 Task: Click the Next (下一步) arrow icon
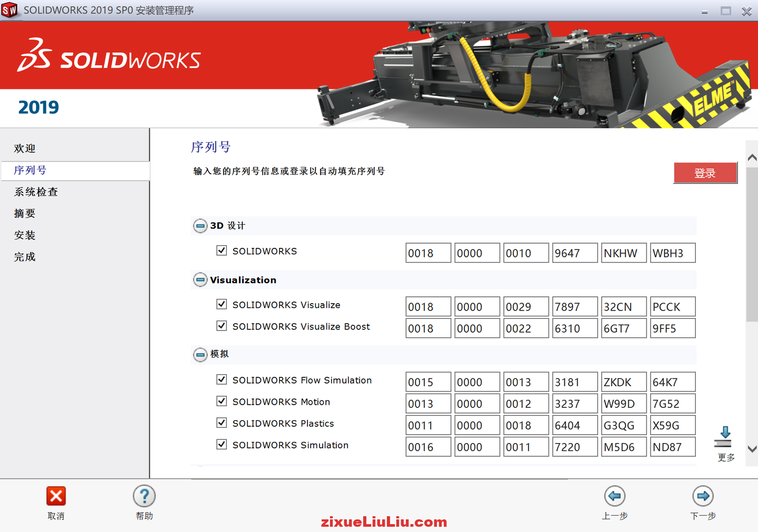(703, 496)
